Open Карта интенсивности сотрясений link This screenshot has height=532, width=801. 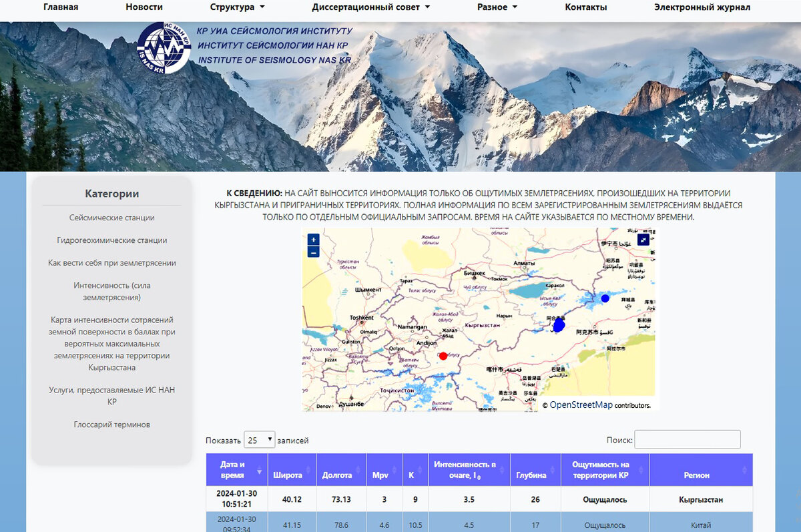(112, 344)
